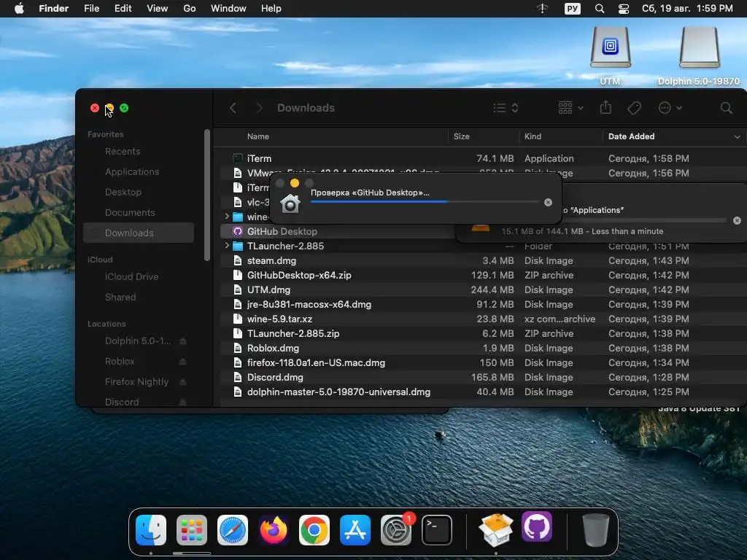Screen dimensions: 747x560
Task: Cancel the GitHub Desktop verification
Action: coord(548,203)
